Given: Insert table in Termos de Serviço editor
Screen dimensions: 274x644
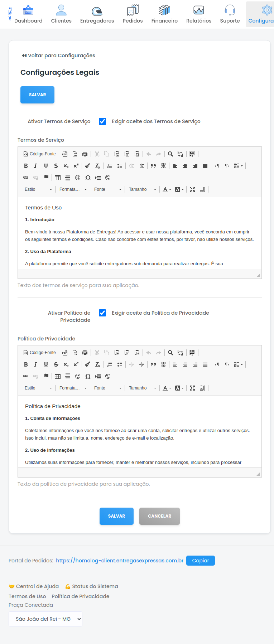Looking at the screenshot, I should coord(58,178).
